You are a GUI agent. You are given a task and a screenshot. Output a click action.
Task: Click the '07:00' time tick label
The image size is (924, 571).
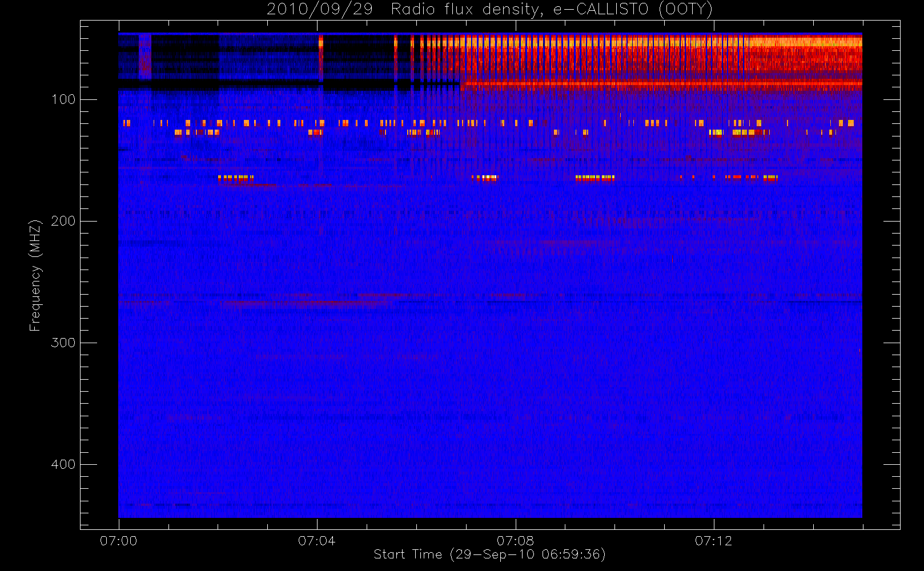pos(119,541)
